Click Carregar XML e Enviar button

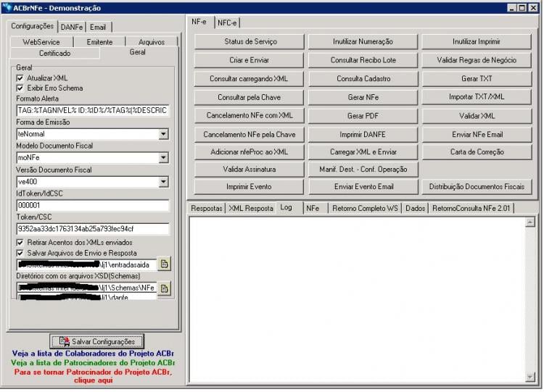(x=363, y=152)
